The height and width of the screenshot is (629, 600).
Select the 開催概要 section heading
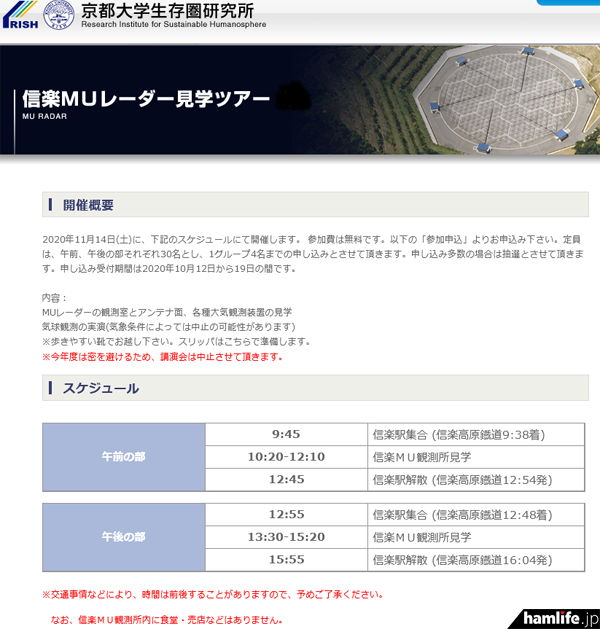click(x=88, y=205)
